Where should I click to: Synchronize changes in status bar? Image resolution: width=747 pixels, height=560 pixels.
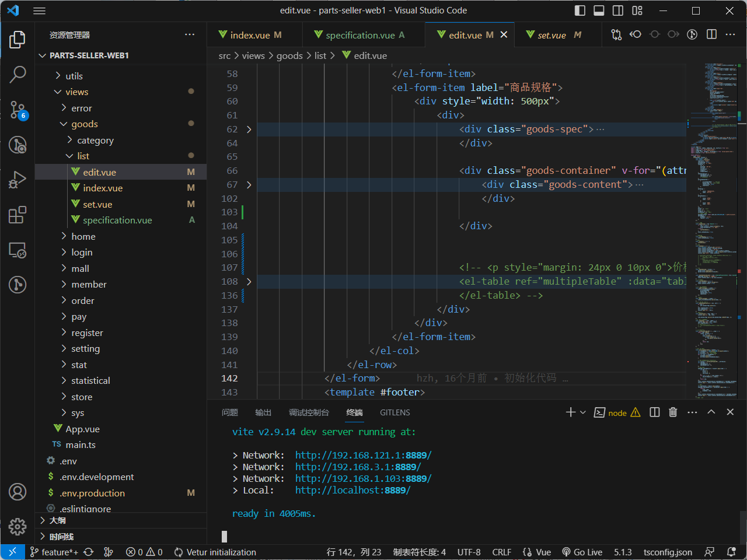89,552
